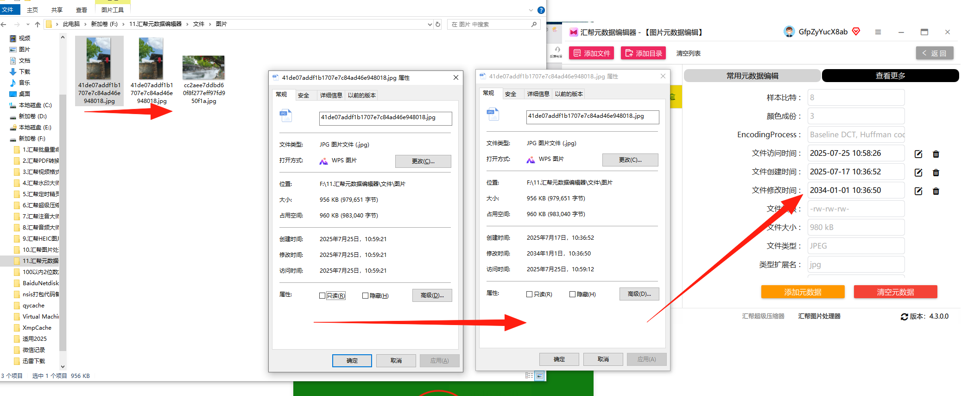The height and width of the screenshot is (396, 980).
Task: Click the Explorer help question mark icon
Action: coord(541,10)
